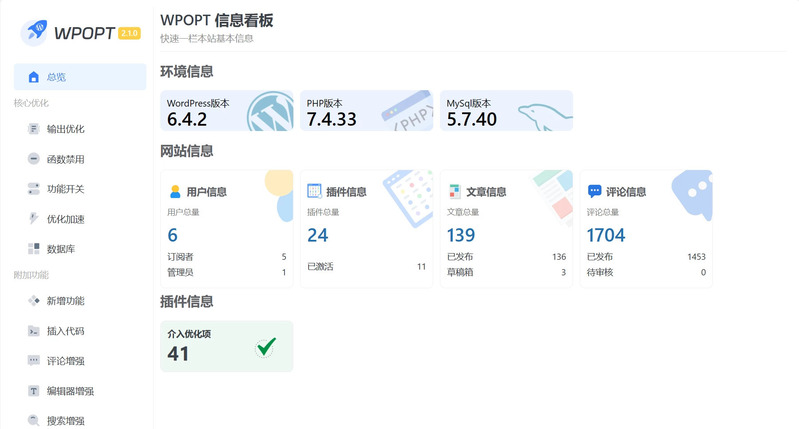This screenshot has height=429, width=799.
Task: Click the PHP版本 7.4.33 card
Action: click(x=366, y=111)
